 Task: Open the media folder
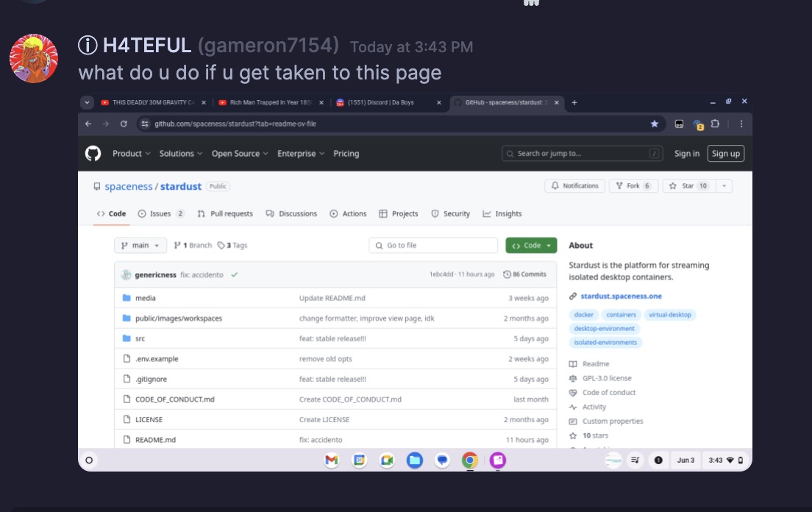(146, 298)
